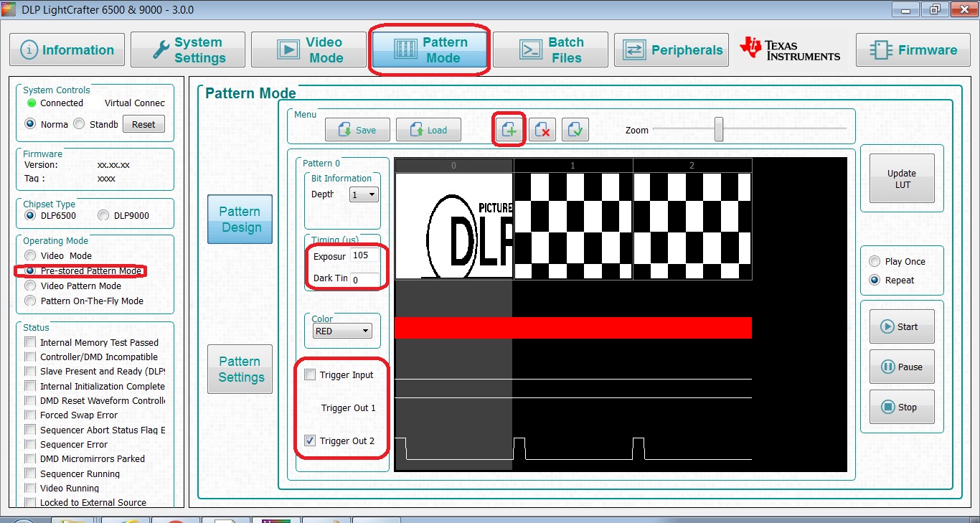980x523 pixels.
Task: Click the Save pattern button
Action: pos(357,130)
